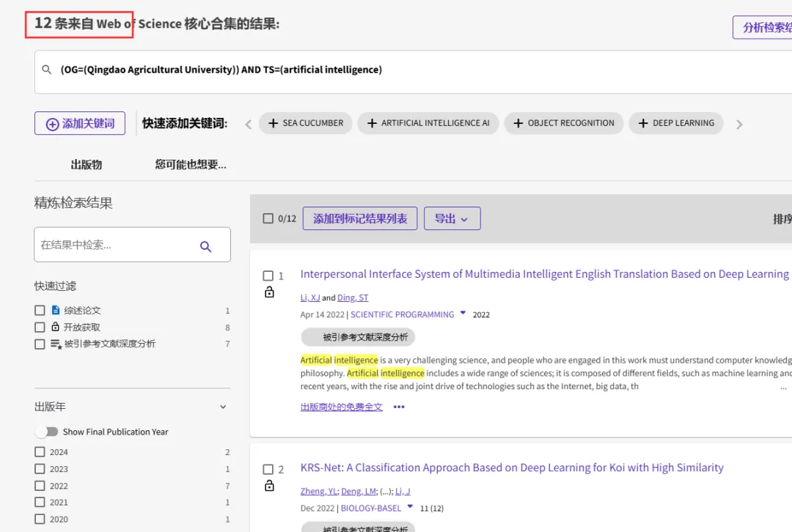Click the 开放获取 lock icon in filters
Viewport: 792px width, 532px height.
coord(56,327)
